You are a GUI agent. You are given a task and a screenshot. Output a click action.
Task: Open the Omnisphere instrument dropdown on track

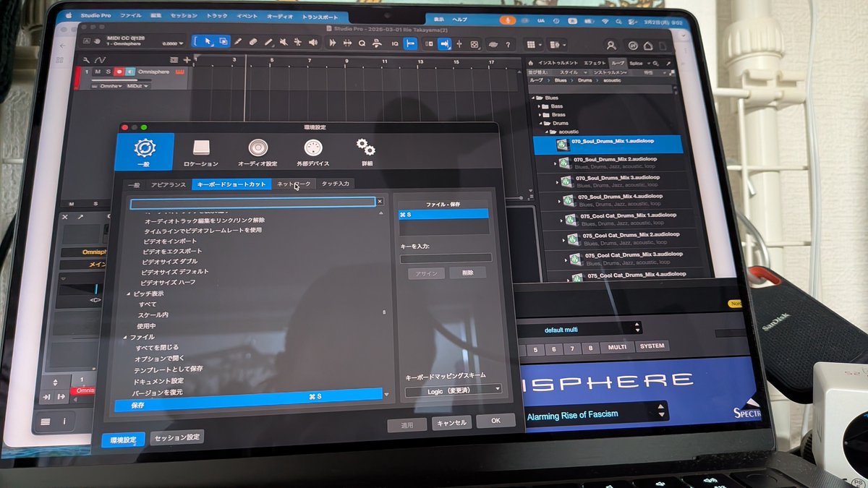click(x=111, y=86)
